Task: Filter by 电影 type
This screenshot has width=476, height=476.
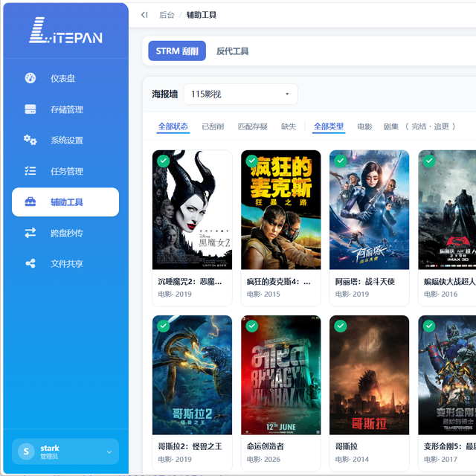Action: click(364, 126)
